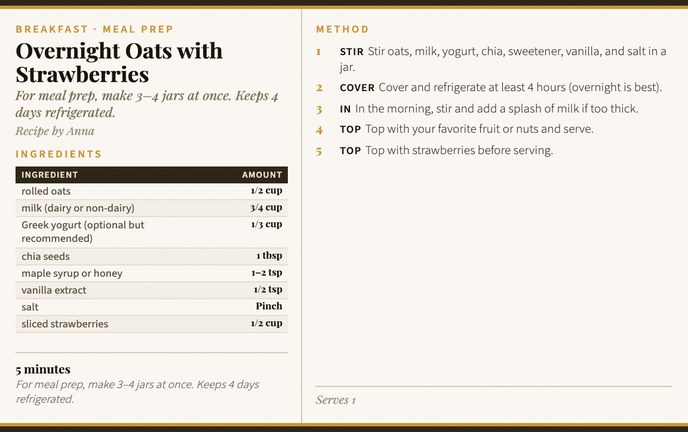Click the Method section heading

(x=342, y=29)
